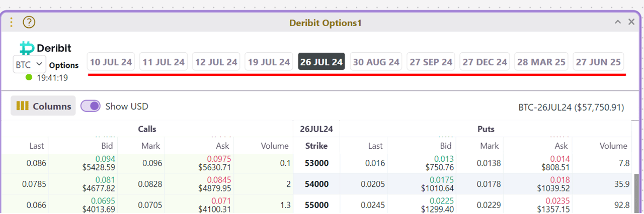Click the Strike column header
The height and width of the screenshot is (214, 644).
tap(316, 146)
